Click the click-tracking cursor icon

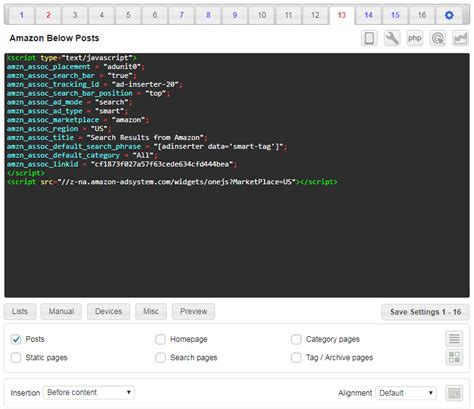(x=438, y=38)
